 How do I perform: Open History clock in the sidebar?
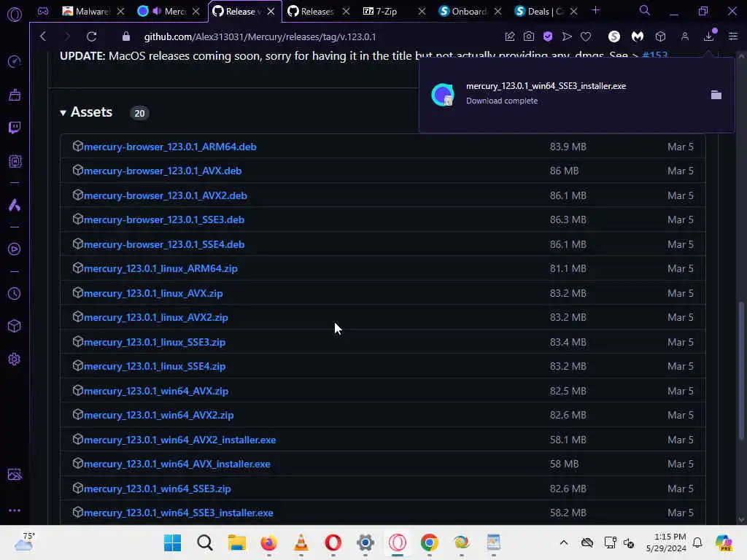pyautogui.click(x=15, y=293)
